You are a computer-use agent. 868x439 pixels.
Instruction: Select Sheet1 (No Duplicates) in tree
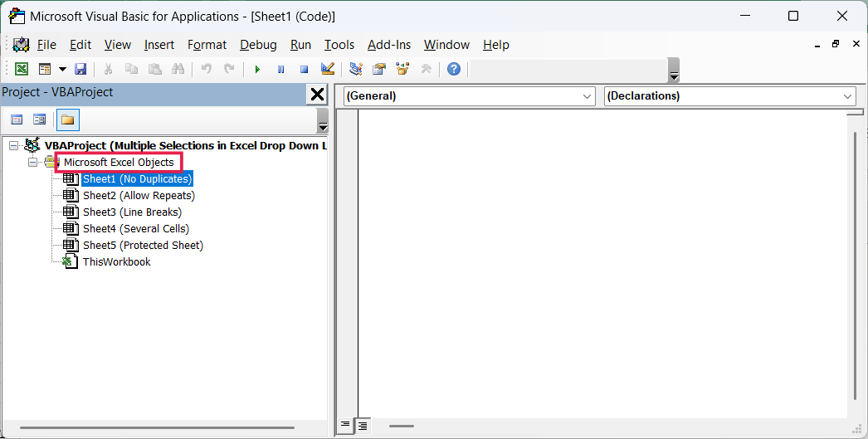click(x=137, y=179)
